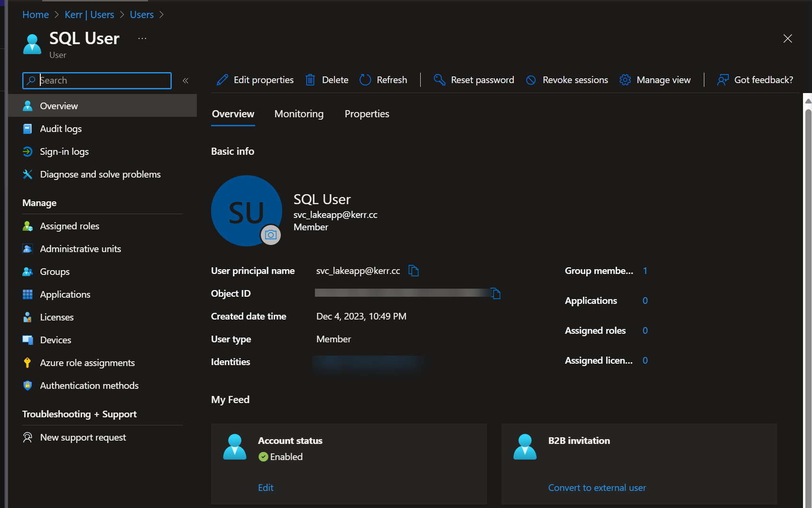Screen dimensions: 812x508
Task: Click the Edit properties pencil icon
Action: point(222,80)
